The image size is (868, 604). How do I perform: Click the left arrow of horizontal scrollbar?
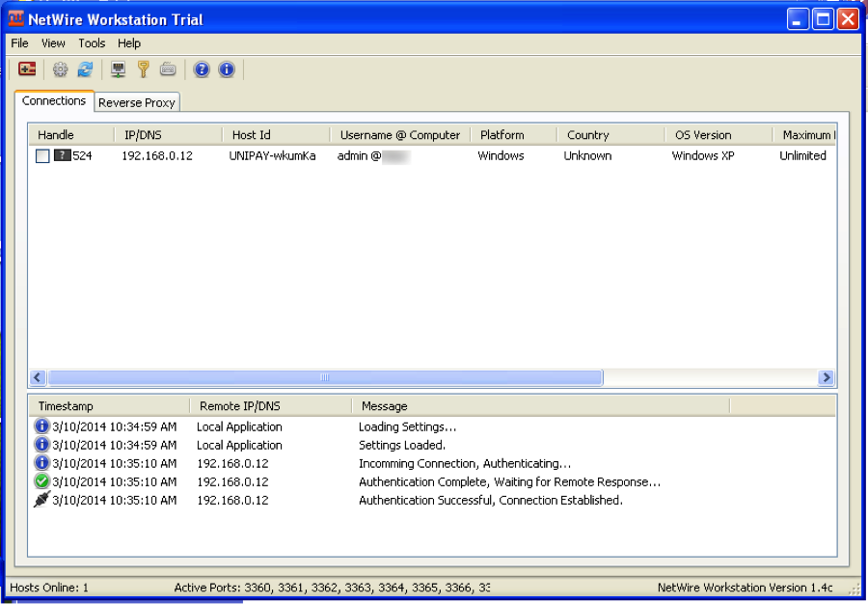pos(38,377)
